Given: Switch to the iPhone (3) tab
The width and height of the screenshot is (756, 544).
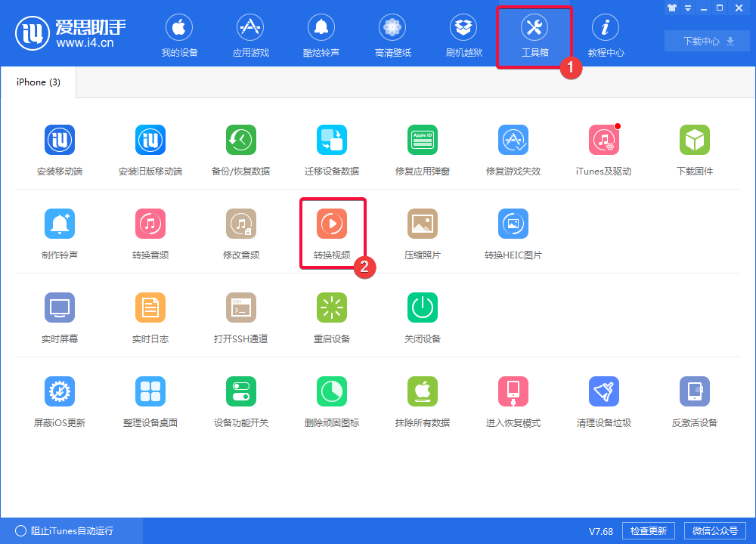Looking at the screenshot, I should (37, 82).
